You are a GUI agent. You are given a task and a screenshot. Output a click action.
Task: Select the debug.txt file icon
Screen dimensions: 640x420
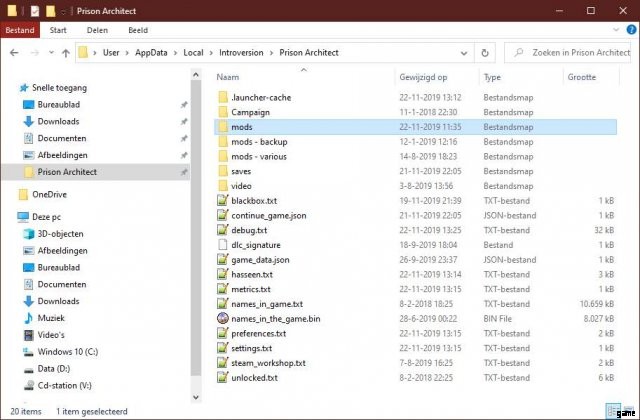223,230
